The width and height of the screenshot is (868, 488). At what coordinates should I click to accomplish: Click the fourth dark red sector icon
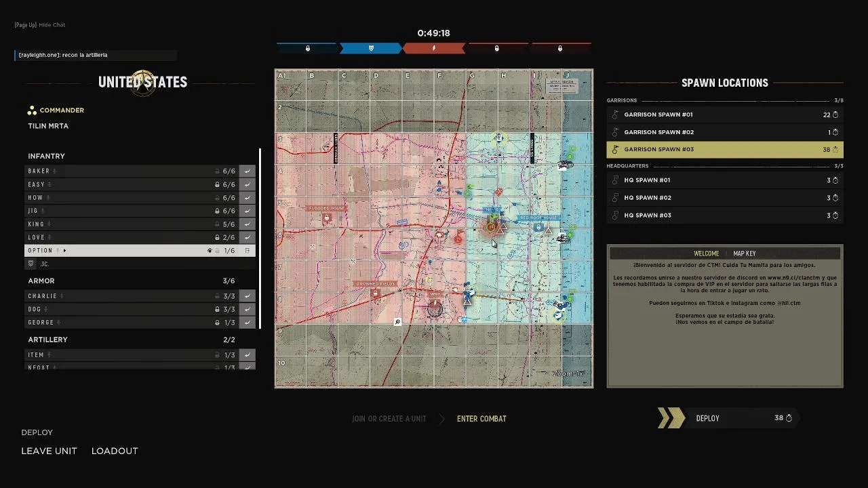coord(497,48)
